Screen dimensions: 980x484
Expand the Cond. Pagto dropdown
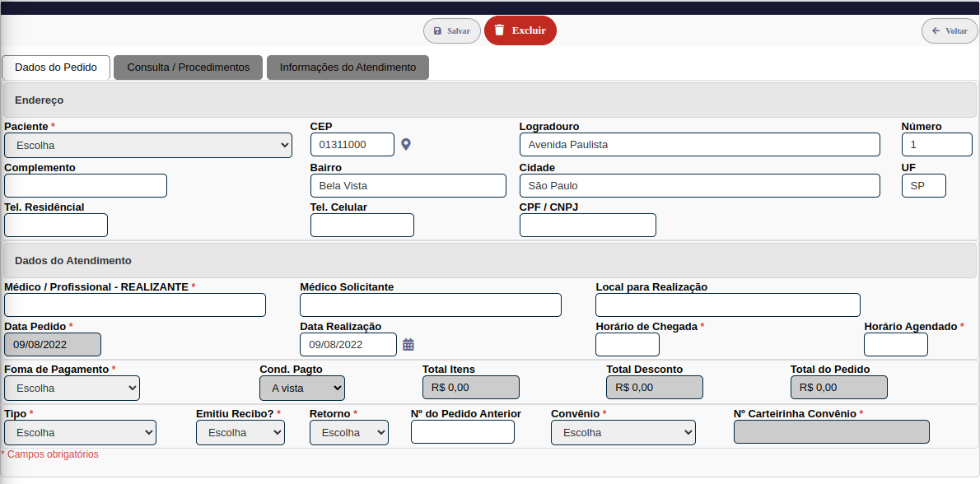pyautogui.click(x=302, y=388)
